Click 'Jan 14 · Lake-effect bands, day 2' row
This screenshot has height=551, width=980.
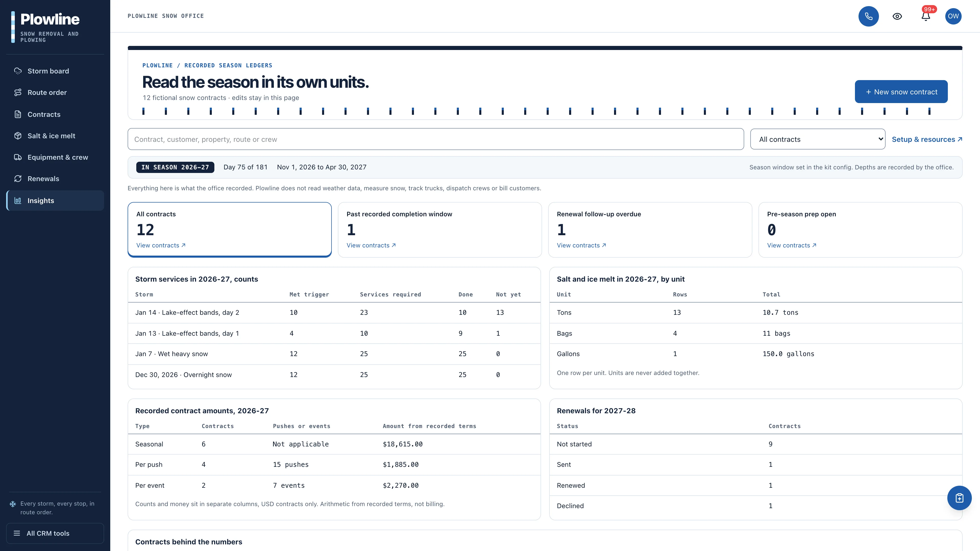(334, 312)
